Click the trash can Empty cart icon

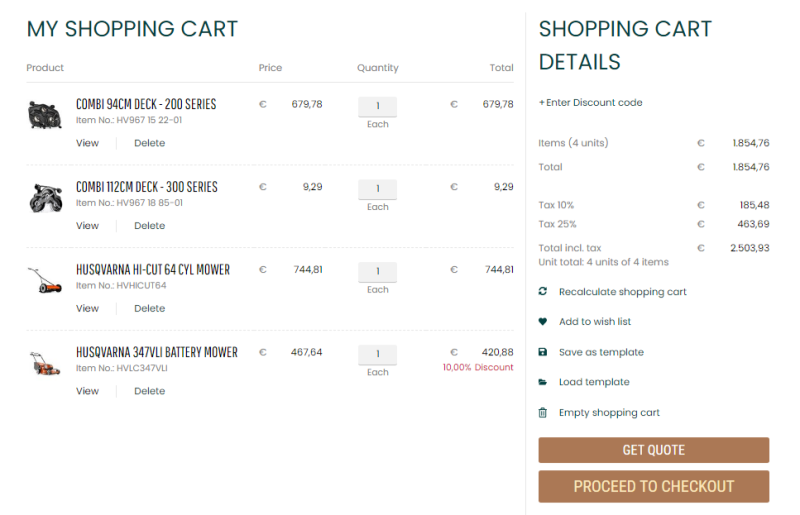542,412
